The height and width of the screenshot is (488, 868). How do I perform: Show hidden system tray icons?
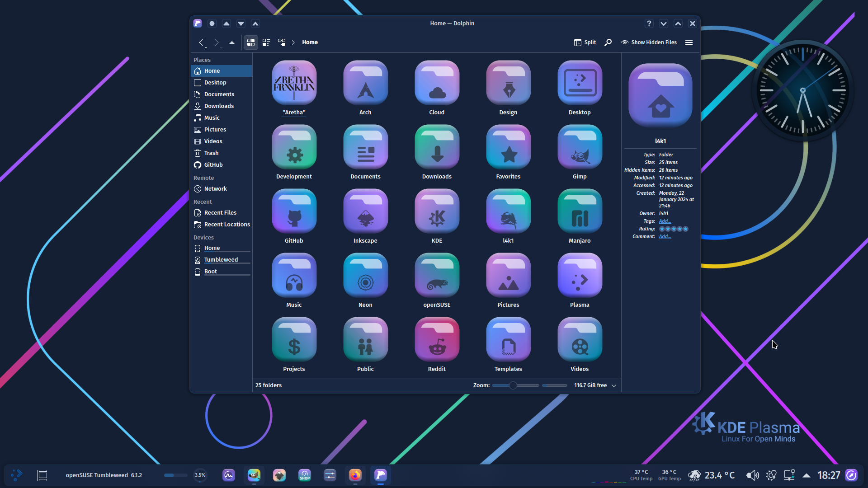pyautogui.click(x=806, y=475)
